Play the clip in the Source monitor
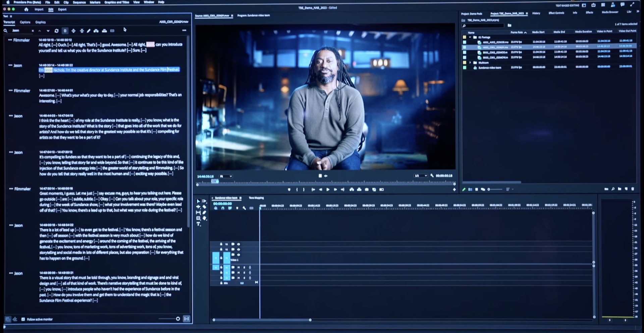 click(x=328, y=190)
